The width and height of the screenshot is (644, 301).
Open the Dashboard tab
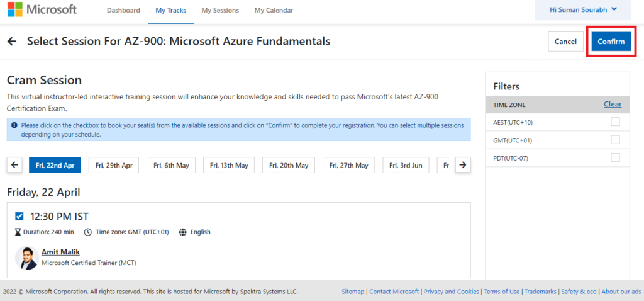123,10
